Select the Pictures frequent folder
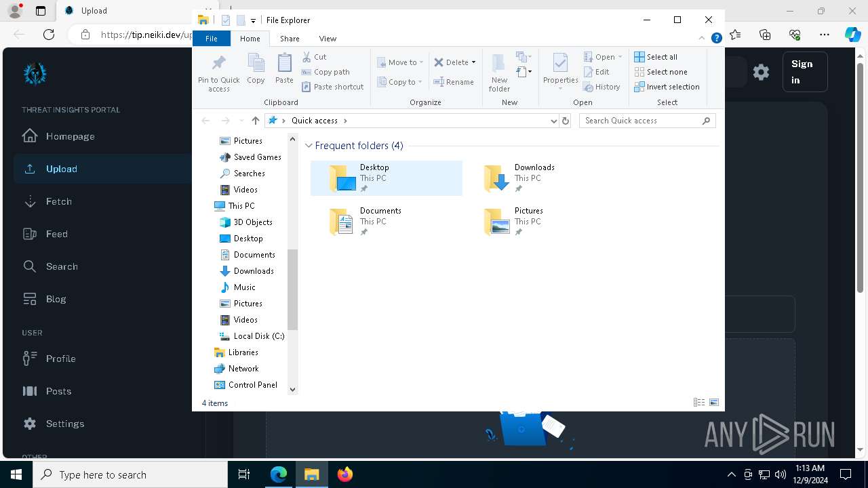This screenshot has width=868, height=488. point(540,221)
